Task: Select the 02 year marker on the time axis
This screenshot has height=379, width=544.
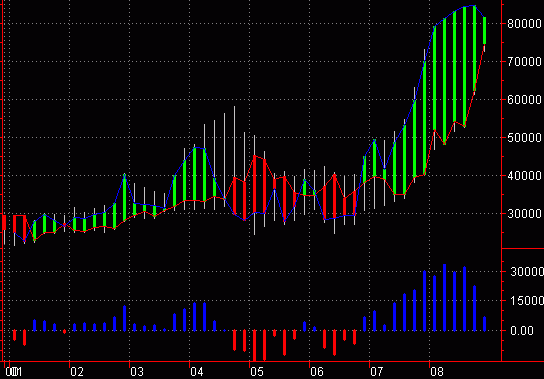Action: point(77,372)
